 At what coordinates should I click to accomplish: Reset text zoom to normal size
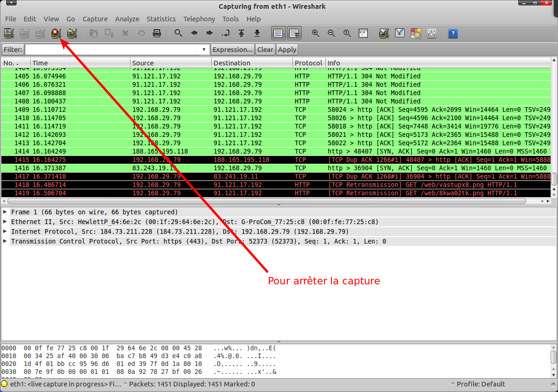pos(347,33)
